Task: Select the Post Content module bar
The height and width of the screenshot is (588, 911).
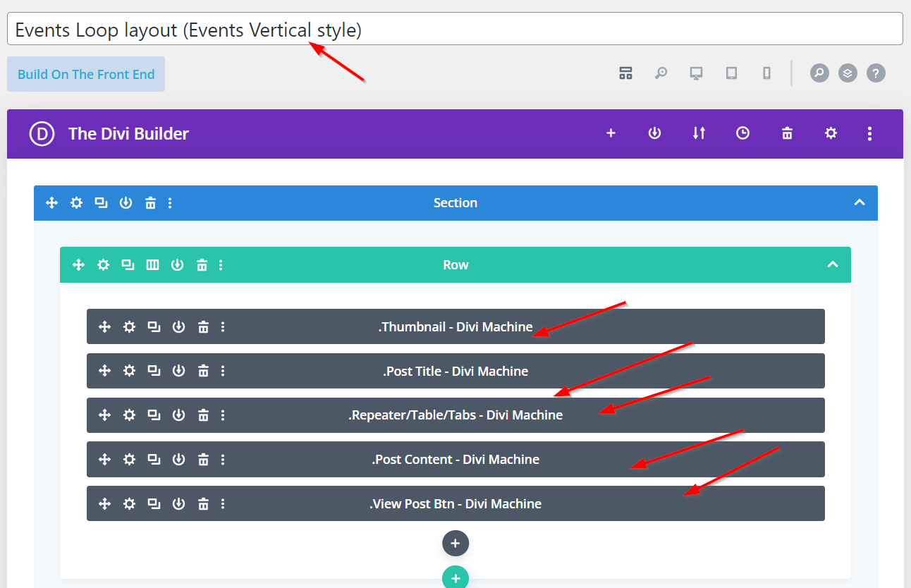Action: point(455,460)
